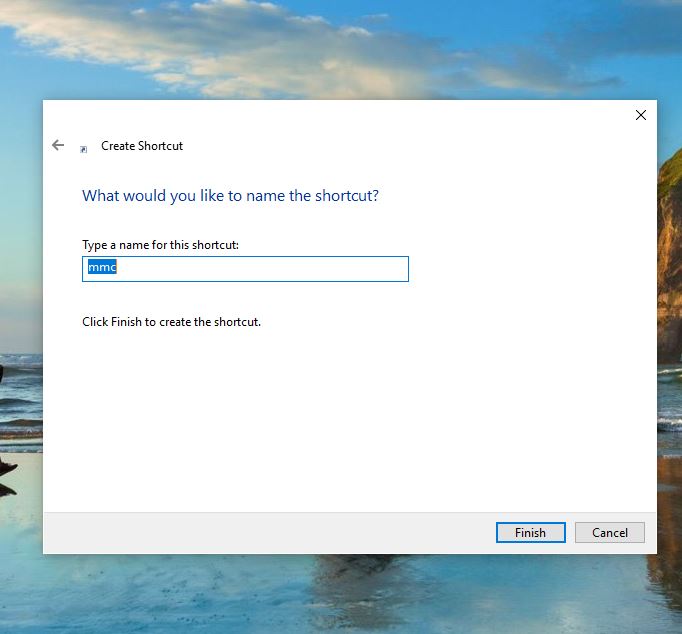Screen dimensions: 682x634
Task: Click the "What would you like to name" heading
Action: coord(230,196)
